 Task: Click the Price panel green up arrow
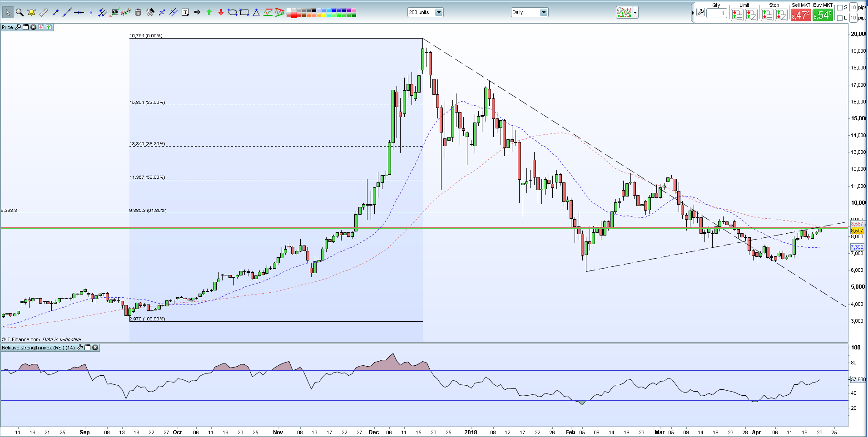tap(49, 27)
